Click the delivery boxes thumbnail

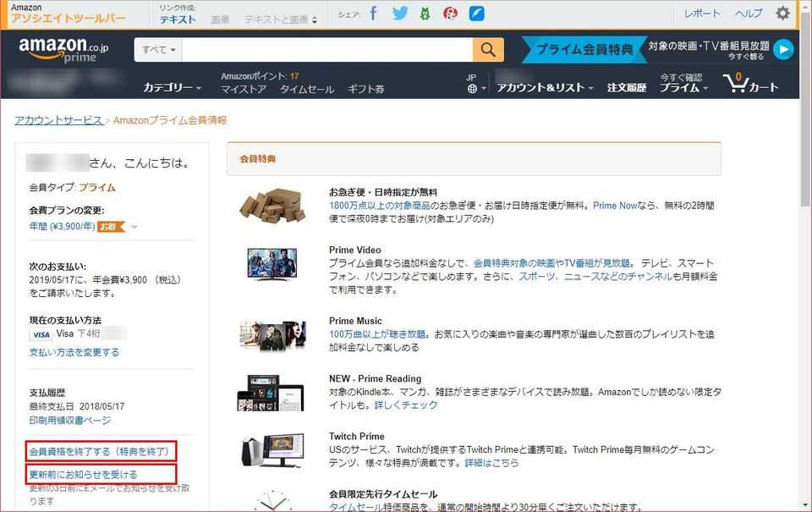coord(272,205)
